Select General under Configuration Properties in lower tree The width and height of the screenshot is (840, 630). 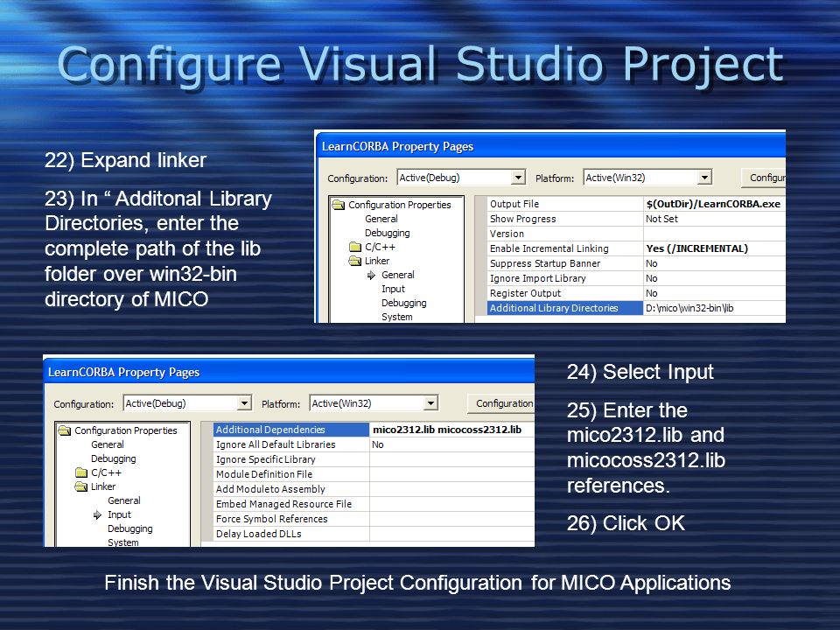108,444
